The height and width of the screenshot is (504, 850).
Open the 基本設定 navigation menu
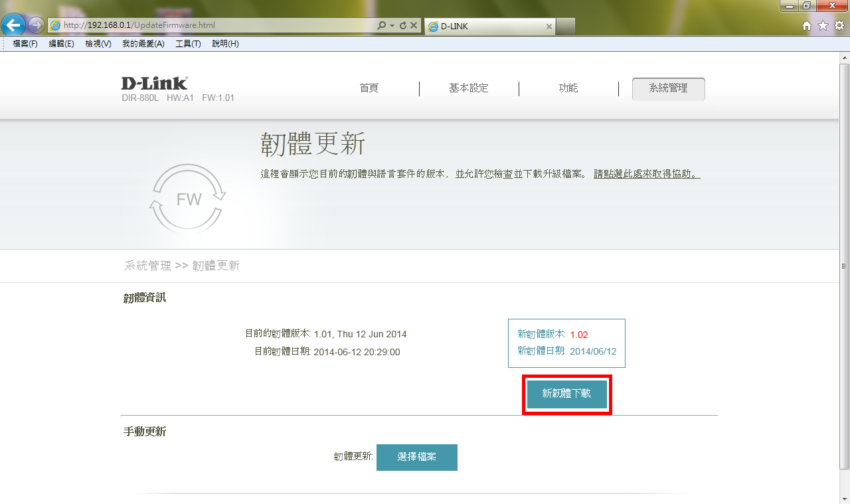(468, 88)
